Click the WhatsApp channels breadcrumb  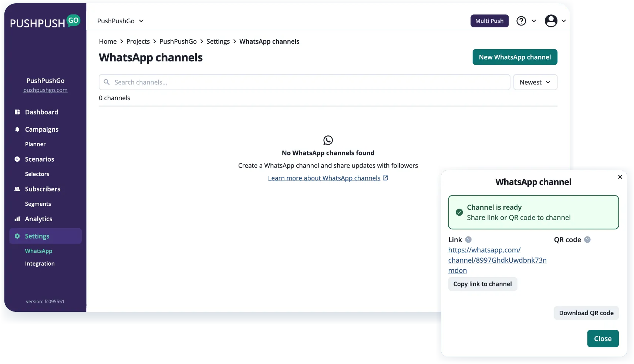269,41
